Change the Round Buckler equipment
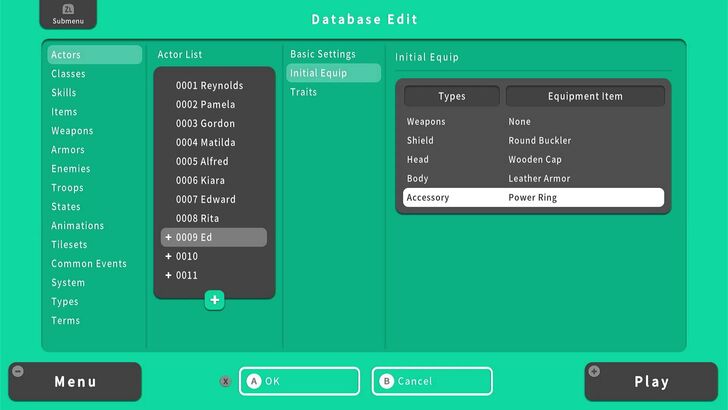 [540, 141]
